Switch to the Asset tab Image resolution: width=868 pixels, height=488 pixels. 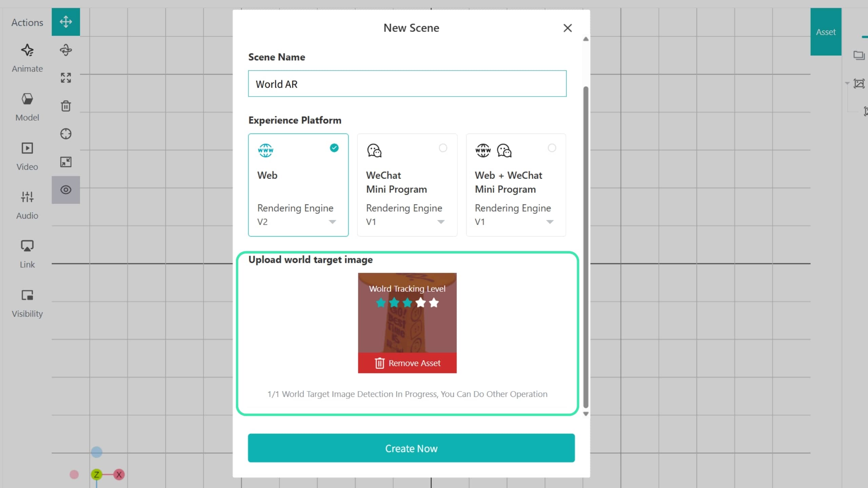[826, 32]
